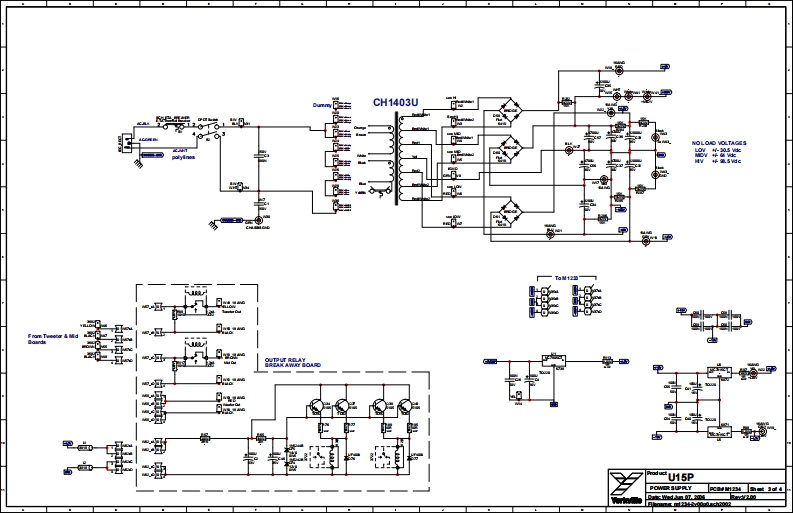Click the CH1403U transformer title label
The image size is (793, 513).
click(x=395, y=102)
